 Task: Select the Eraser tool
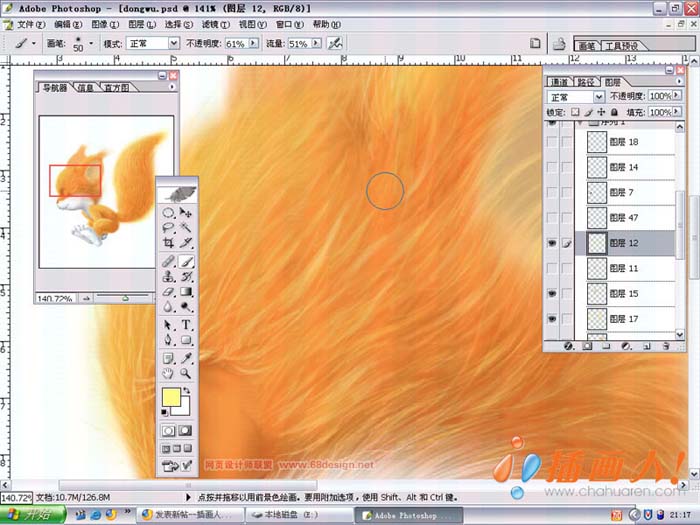click(x=168, y=292)
